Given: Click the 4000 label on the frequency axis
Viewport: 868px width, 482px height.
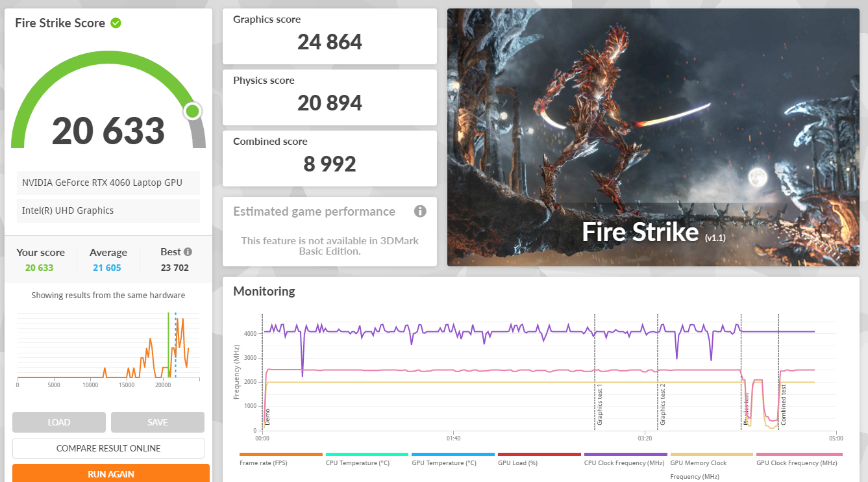Looking at the screenshot, I should click(x=251, y=334).
